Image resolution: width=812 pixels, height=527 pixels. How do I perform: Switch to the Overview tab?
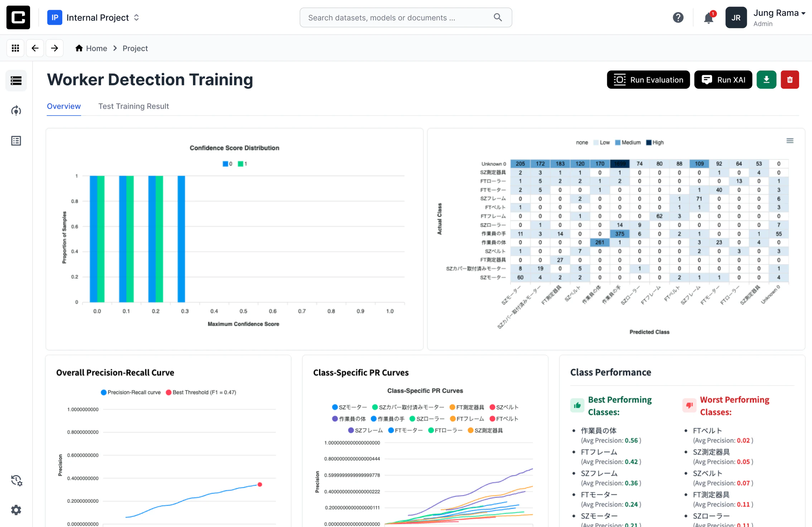point(64,106)
